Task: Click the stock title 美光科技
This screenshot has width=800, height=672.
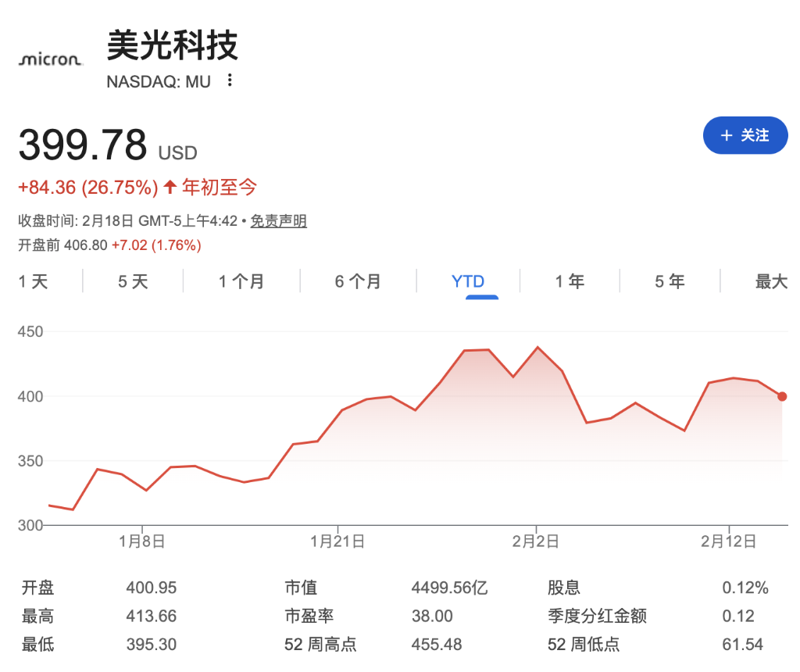Action: [x=173, y=47]
